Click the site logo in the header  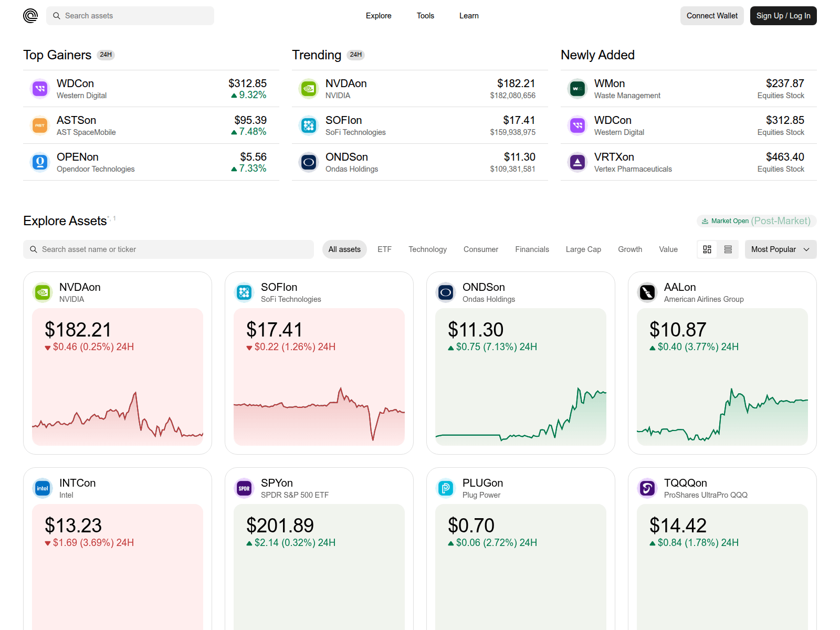pyautogui.click(x=30, y=16)
